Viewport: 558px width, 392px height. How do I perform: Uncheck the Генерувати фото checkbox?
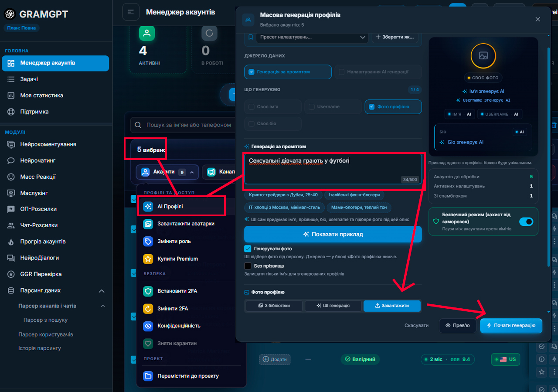pos(248,249)
